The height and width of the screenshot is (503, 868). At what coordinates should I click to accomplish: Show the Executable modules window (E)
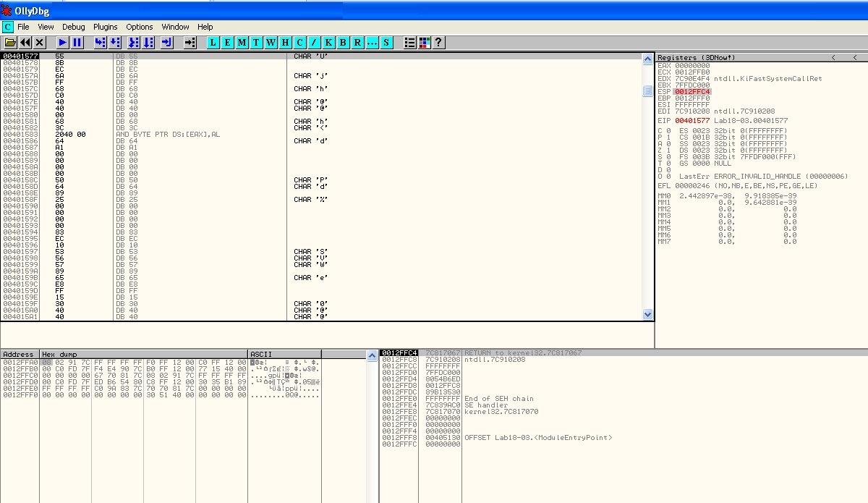click(x=227, y=43)
